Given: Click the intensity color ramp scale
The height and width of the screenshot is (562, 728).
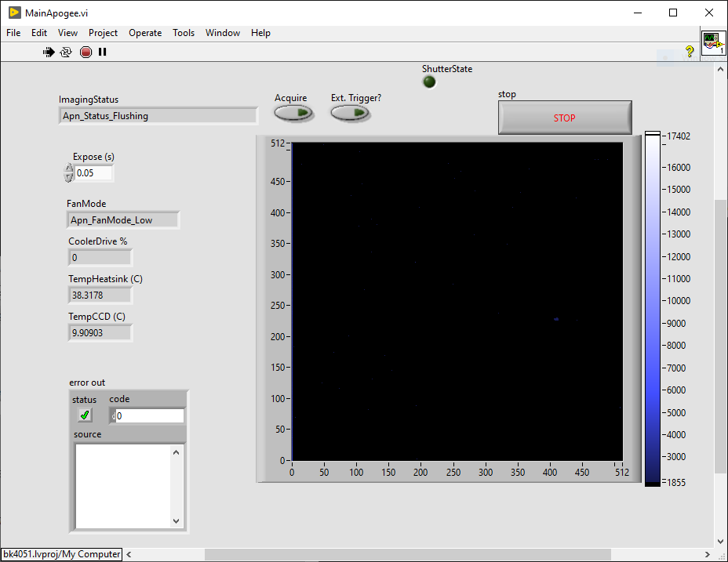Looking at the screenshot, I should tap(653, 310).
